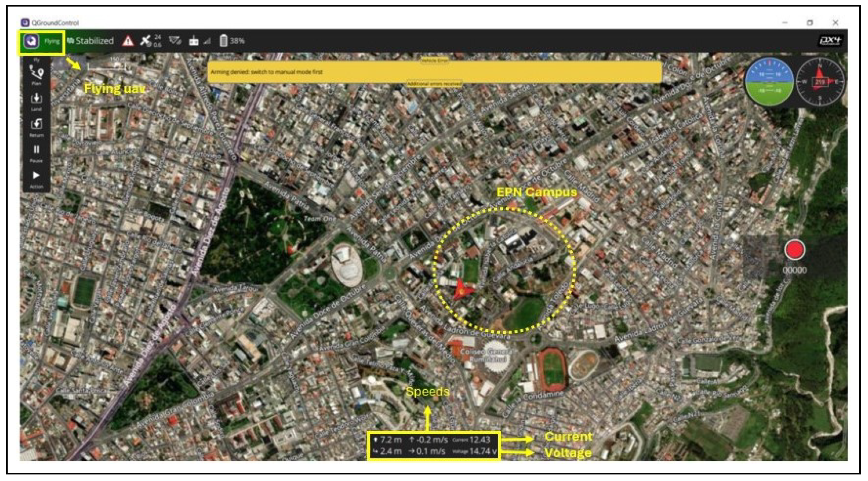The height and width of the screenshot is (481, 868).
Task: Open the telemetry values panel
Action: pyautogui.click(x=434, y=445)
